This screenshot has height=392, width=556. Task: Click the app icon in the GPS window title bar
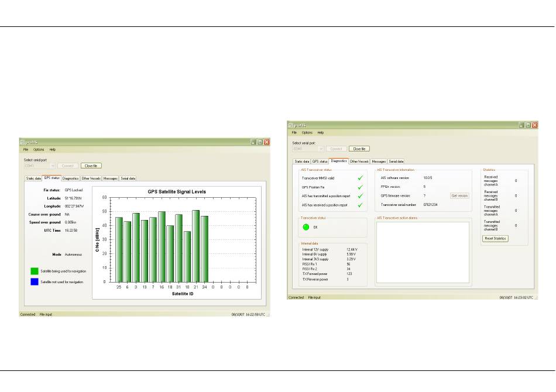(23, 142)
